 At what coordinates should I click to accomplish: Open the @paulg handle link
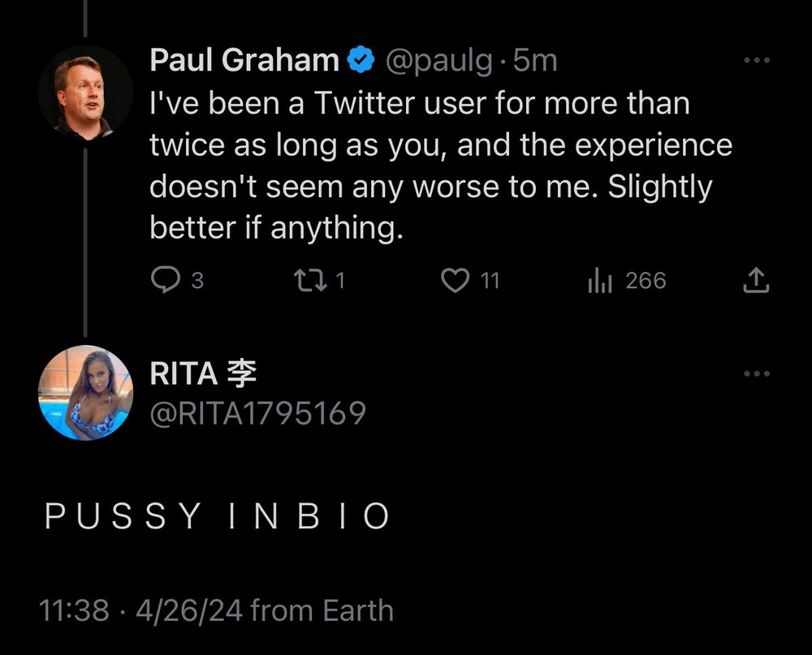[438, 61]
